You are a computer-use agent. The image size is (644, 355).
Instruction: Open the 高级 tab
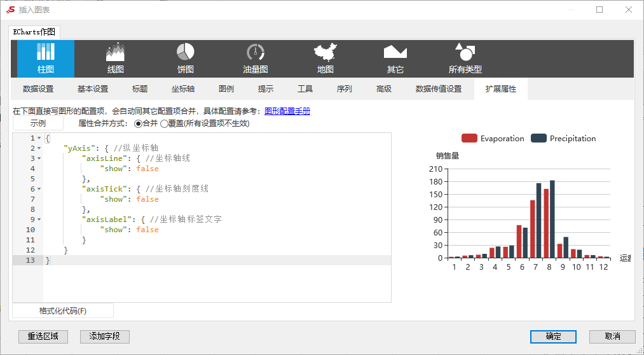[x=383, y=89]
